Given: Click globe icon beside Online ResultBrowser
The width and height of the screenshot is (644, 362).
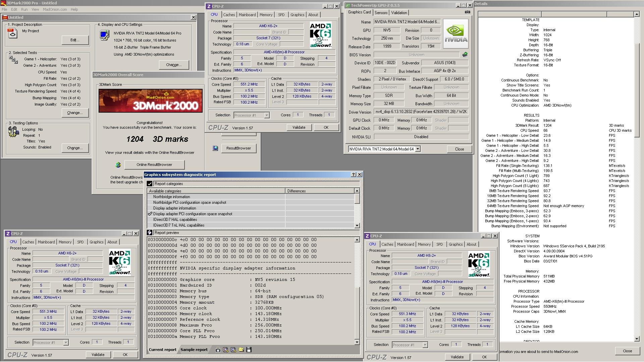Looking at the screenshot, I should [x=118, y=165].
